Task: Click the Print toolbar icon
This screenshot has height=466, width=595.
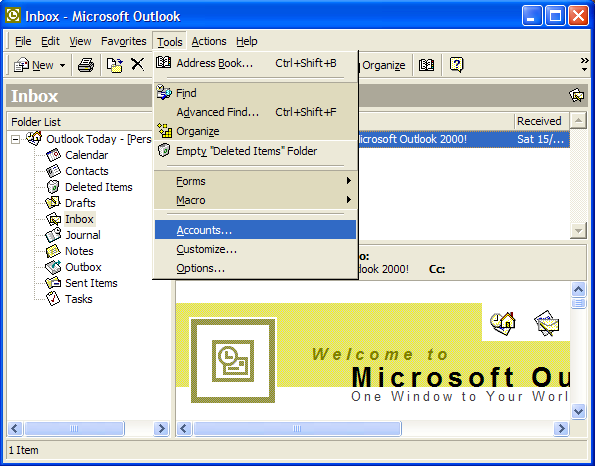Action: click(86, 65)
